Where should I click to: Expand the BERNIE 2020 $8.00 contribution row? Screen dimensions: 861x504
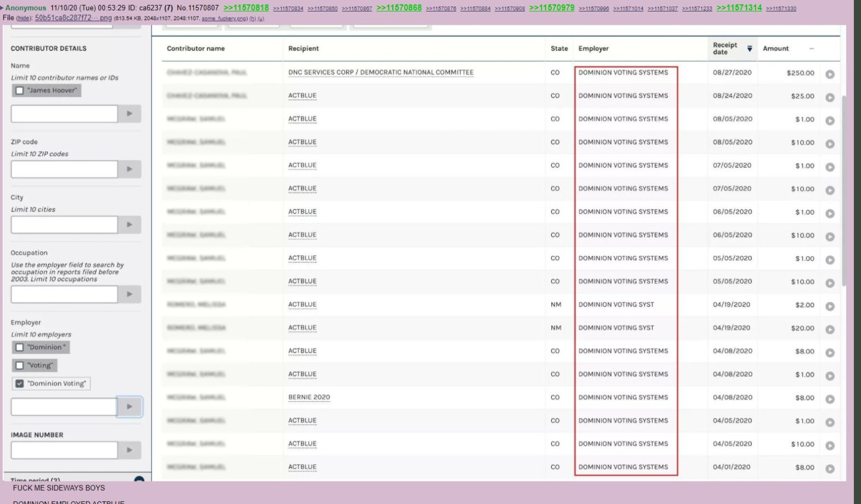(830, 399)
